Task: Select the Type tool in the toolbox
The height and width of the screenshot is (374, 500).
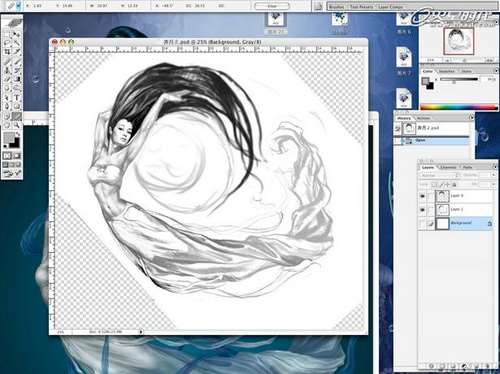Action: pyautogui.click(x=17, y=98)
